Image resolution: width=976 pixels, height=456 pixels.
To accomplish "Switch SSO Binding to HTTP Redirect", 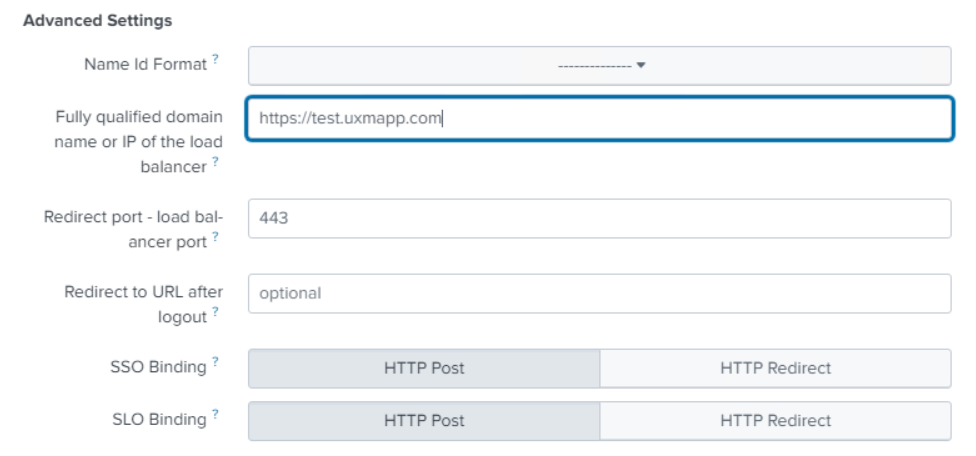I will tap(775, 368).
